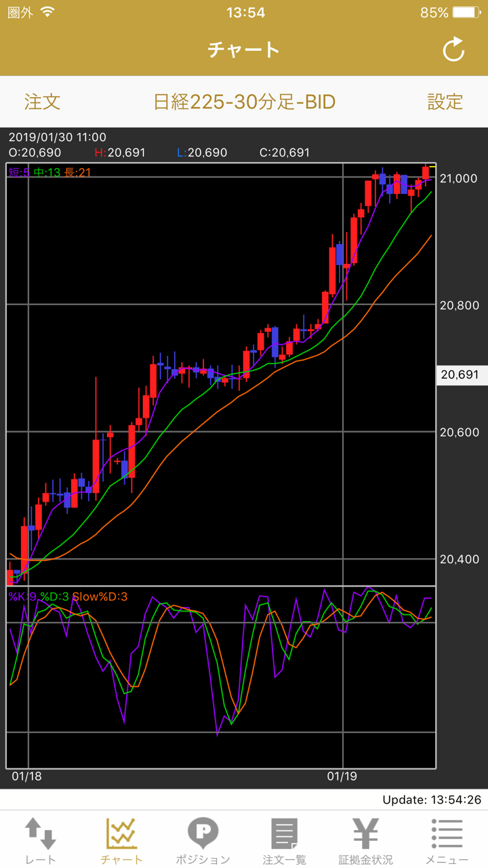Tap the 01/18 date marker

[26, 776]
